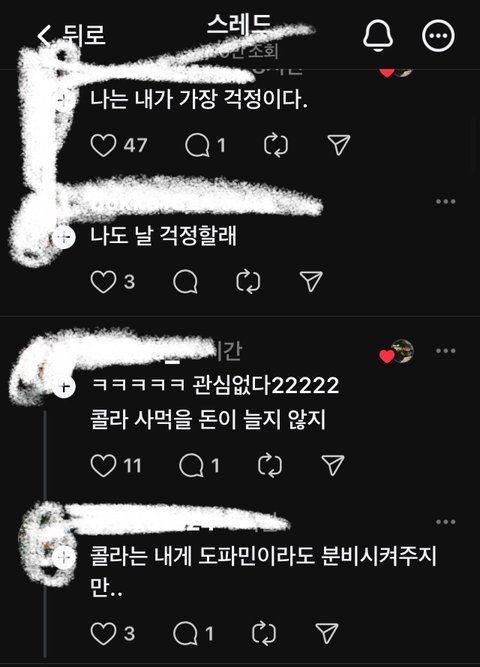
Task: Open the three-dot menu for '관심없다22222' comment
Action: tap(446, 351)
